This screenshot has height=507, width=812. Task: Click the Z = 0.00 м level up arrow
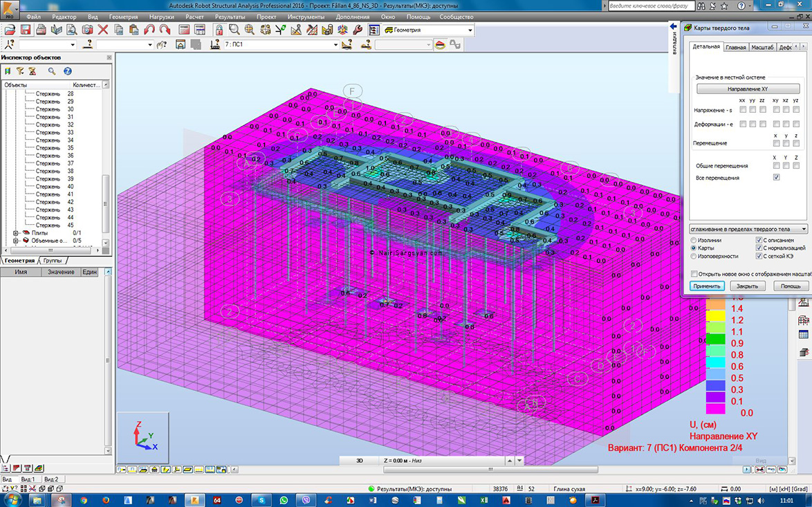coord(510,461)
